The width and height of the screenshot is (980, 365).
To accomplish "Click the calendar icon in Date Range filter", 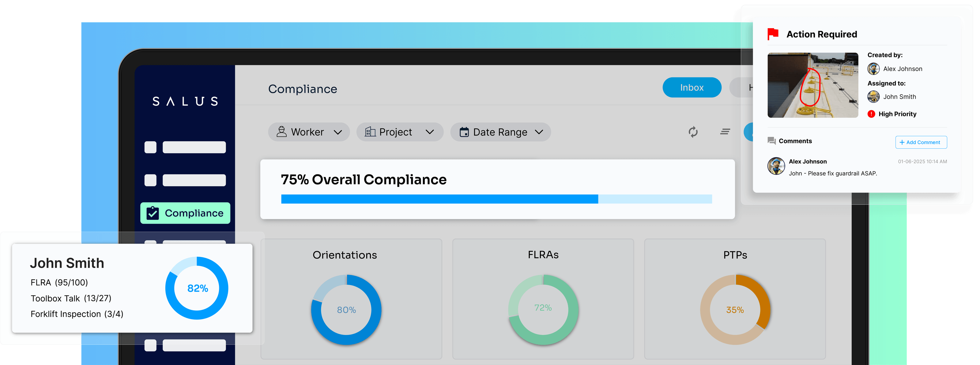I will [x=465, y=132].
